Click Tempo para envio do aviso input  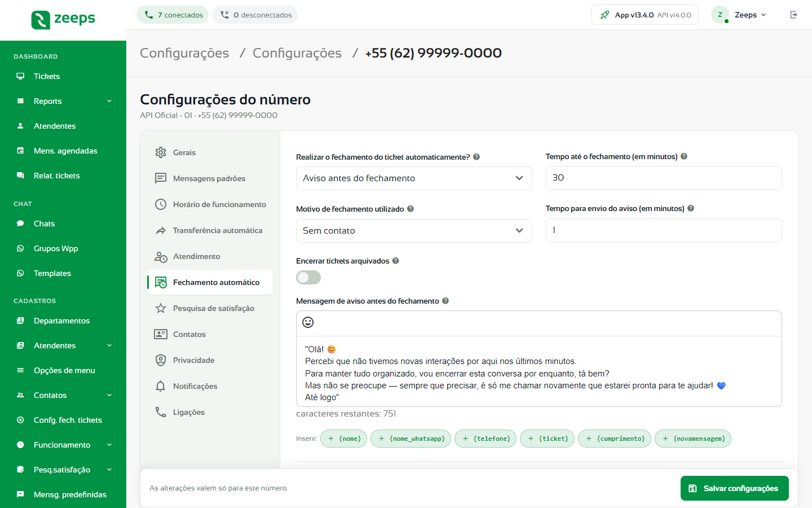click(664, 230)
